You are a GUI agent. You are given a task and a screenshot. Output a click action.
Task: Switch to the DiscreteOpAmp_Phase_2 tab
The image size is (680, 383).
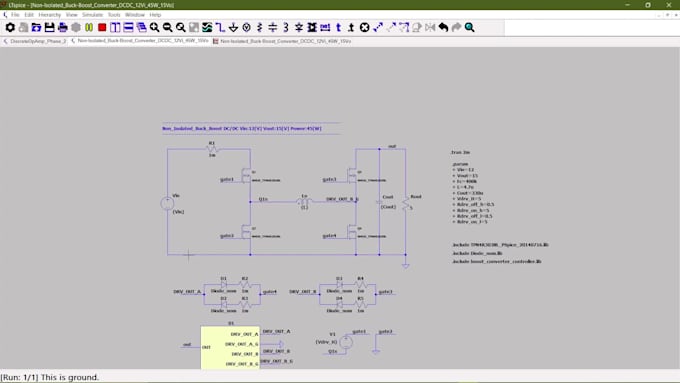tap(35, 41)
